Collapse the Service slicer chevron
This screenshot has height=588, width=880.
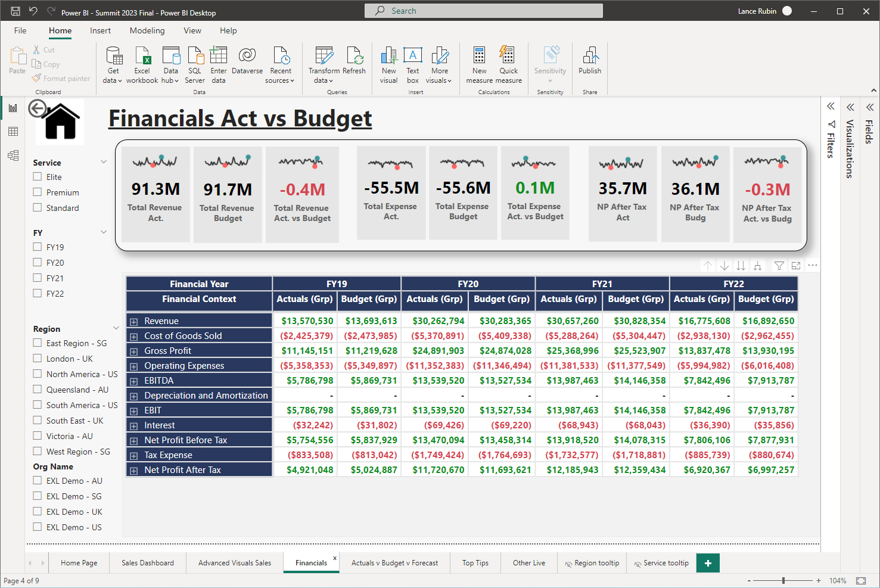[x=104, y=162]
